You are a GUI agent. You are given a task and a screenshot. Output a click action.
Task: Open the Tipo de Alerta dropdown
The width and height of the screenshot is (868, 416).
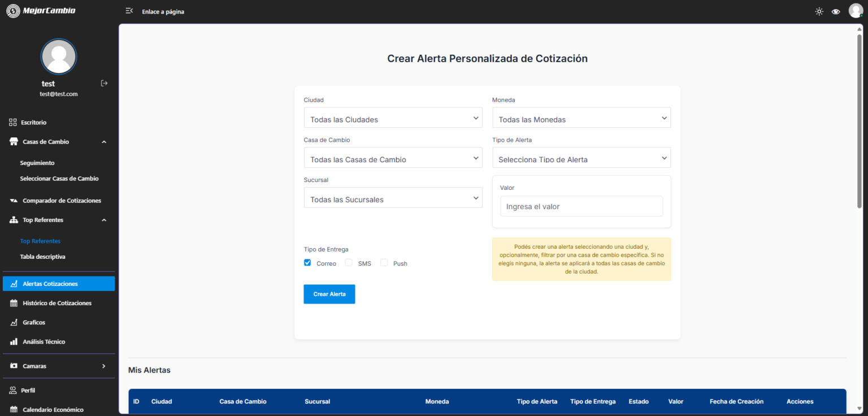(x=581, y=158)
